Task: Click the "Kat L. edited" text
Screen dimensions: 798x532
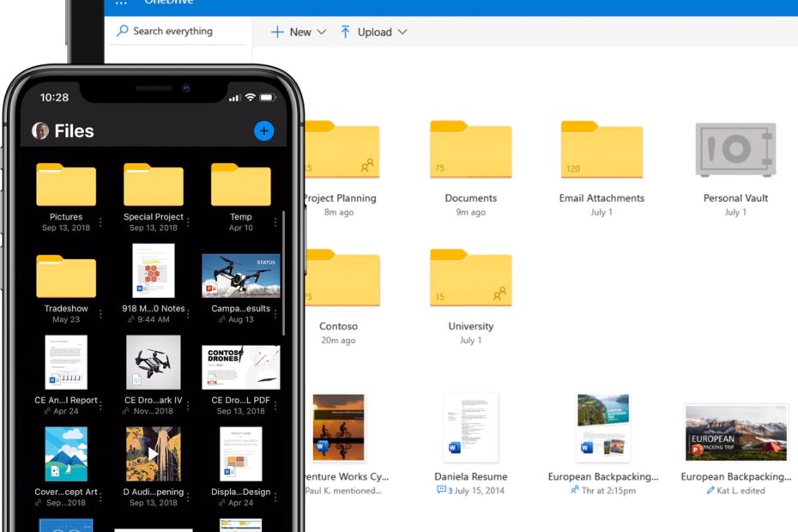Action: 741,490
